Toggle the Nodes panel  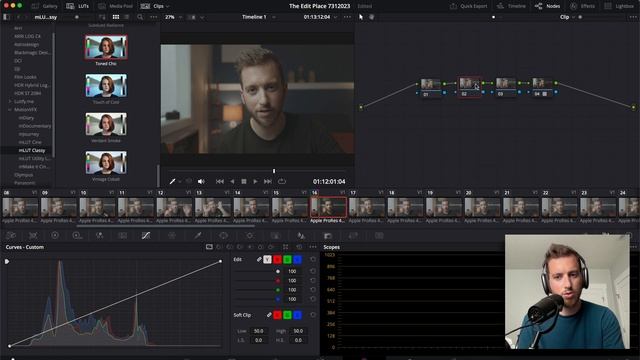[547, 6]
